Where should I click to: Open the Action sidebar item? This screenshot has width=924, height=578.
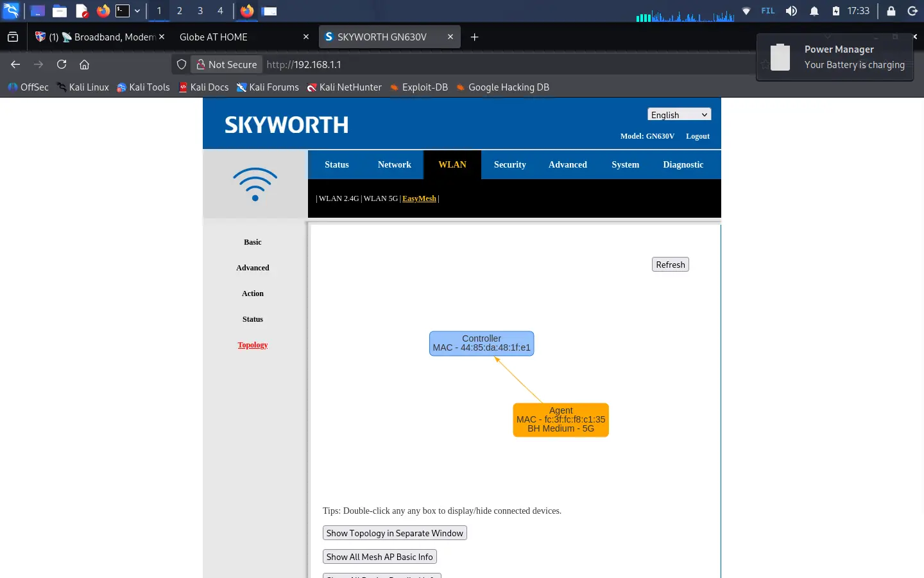[253, 293]
